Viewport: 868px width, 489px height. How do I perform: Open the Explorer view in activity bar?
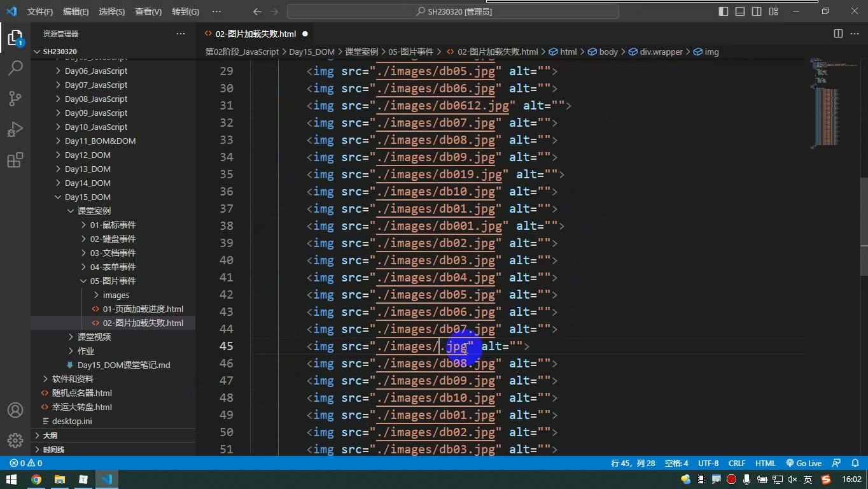[15, 38]
